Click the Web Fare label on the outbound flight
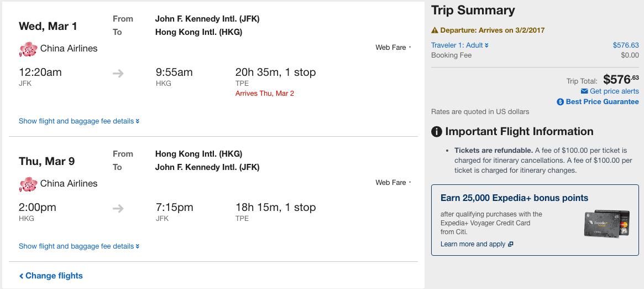The width and height of the screenshot is (644, 289). 391,48
